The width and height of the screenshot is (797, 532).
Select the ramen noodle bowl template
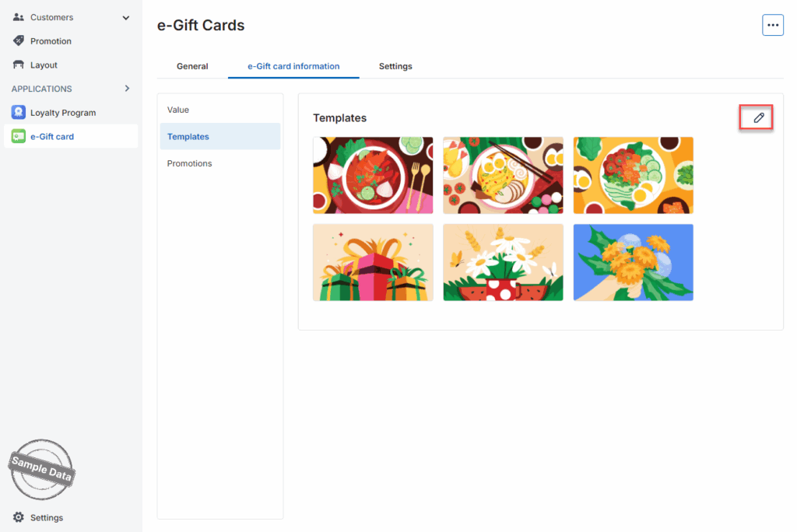point(504,175)
